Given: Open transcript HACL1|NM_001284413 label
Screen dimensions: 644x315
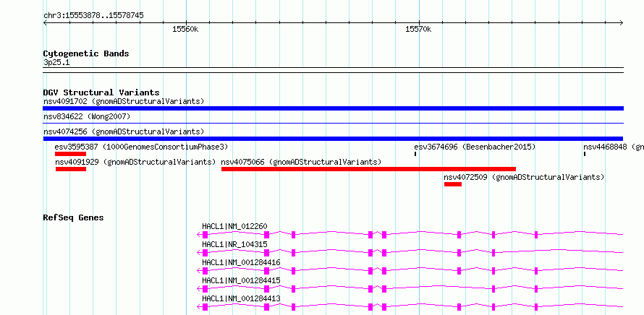Looking at the screenshot, I should click(242, 298).
